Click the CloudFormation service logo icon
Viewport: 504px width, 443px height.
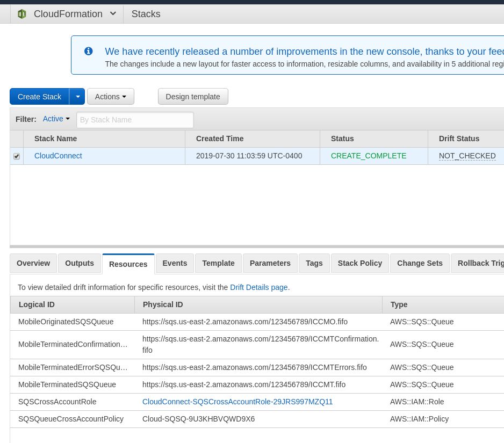coord(22,14)
